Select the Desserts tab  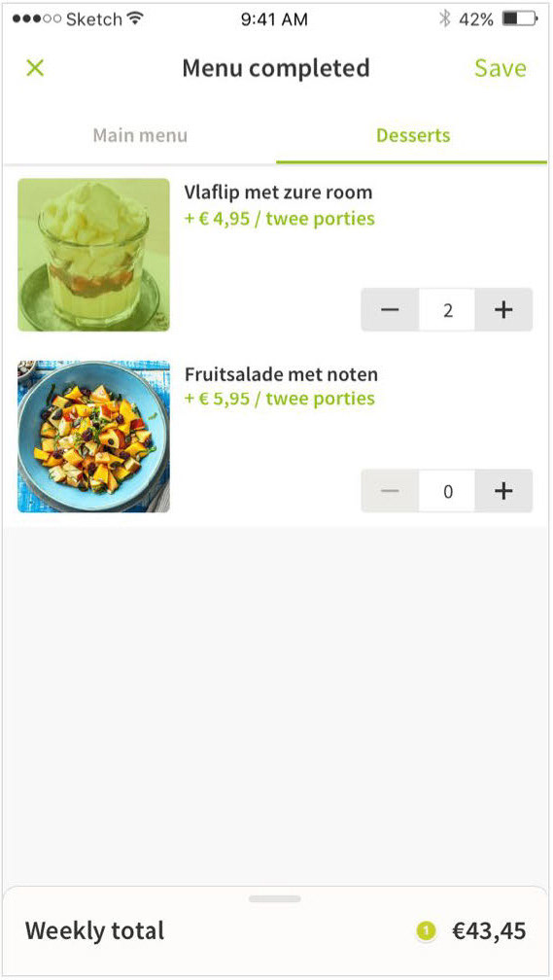pyautogui.click(x=412, y=135)
